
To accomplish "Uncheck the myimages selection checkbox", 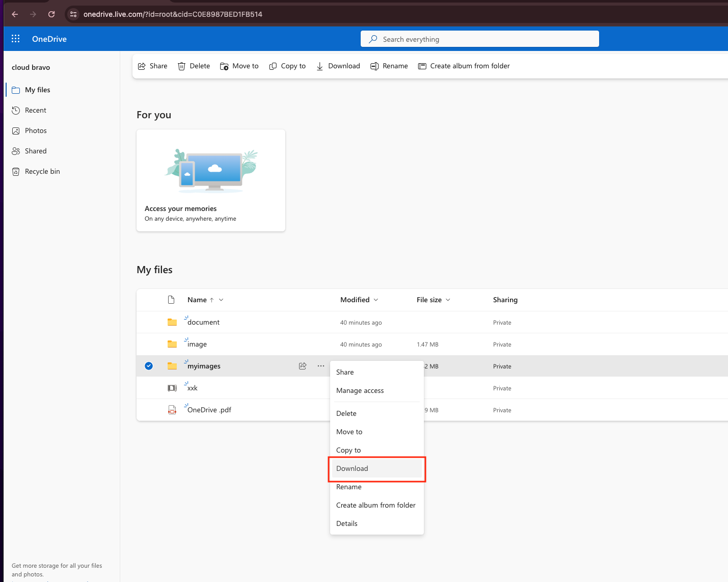I will pos(149,366).
